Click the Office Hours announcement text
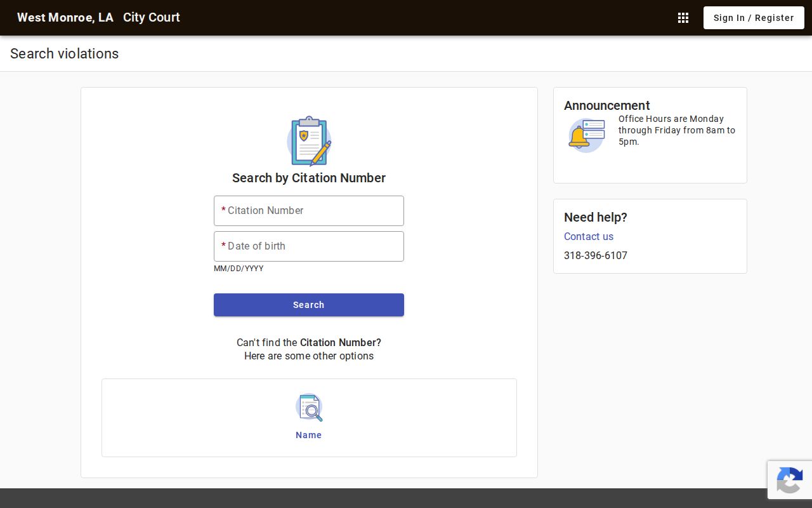 [x=677, y=130]
